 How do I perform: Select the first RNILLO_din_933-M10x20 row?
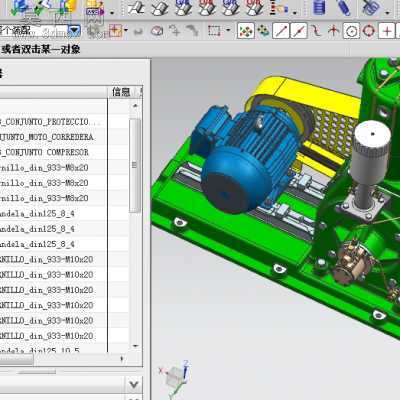coord(53,259)
